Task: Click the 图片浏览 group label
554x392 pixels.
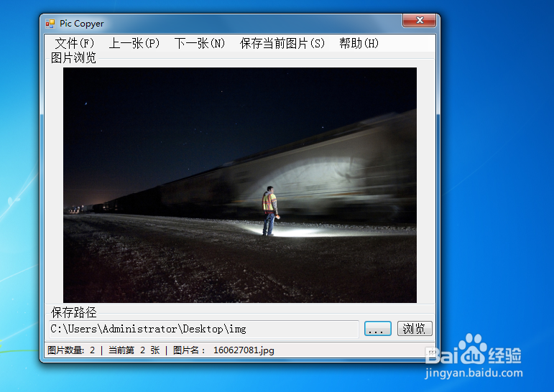Action: pos(73,57)
